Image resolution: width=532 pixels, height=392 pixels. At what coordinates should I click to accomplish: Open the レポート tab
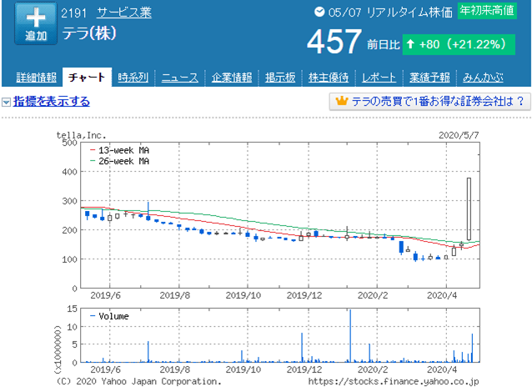[379, 78]
